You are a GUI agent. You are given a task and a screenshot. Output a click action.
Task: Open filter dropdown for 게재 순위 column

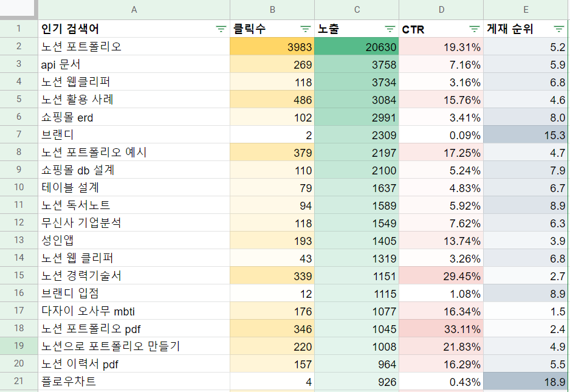[x=558, y=29]
